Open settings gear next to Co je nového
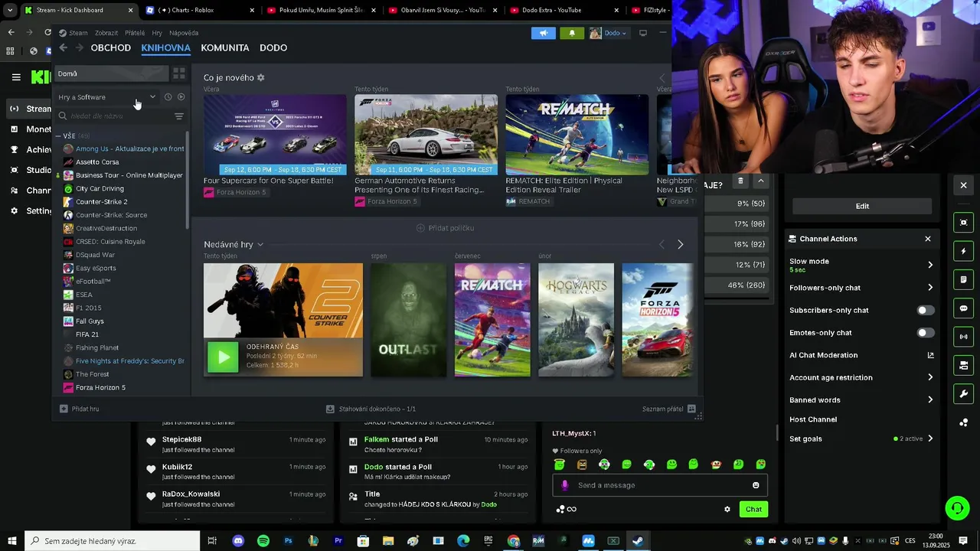980x551 pixels. 261,78
